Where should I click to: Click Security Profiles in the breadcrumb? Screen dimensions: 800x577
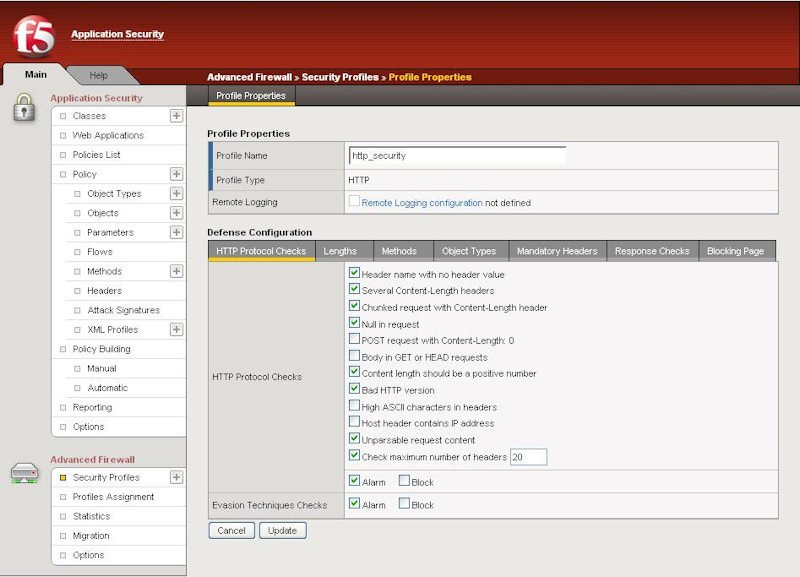(340, 77)
